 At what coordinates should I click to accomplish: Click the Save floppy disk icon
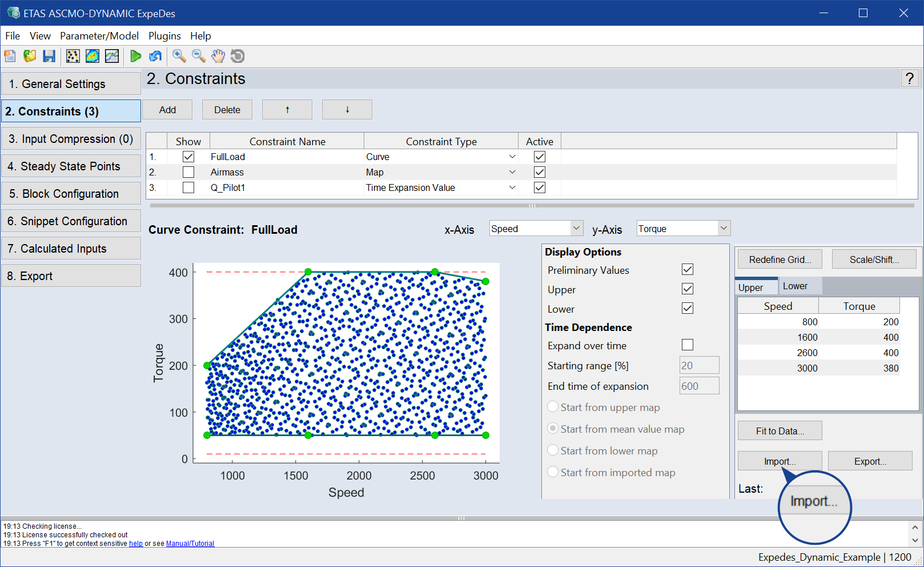pyautogui.click(x=49, y=56)
